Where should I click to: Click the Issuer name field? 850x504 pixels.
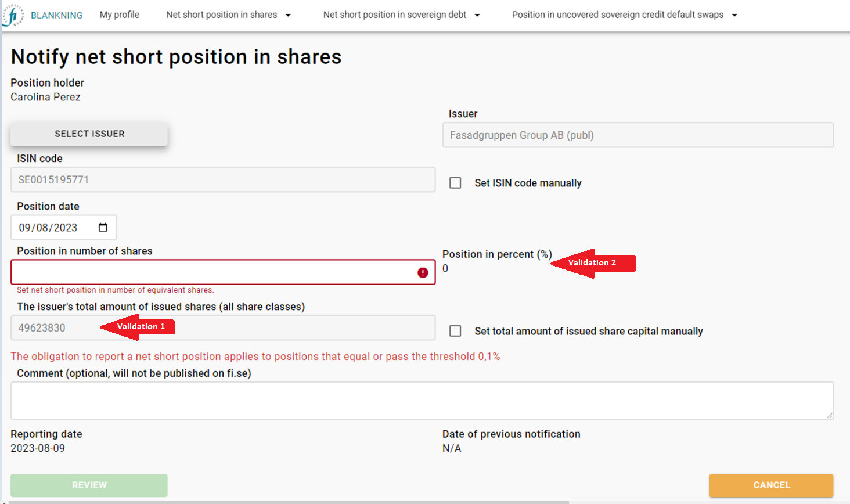pyautogui.click(x=637, y=135)
